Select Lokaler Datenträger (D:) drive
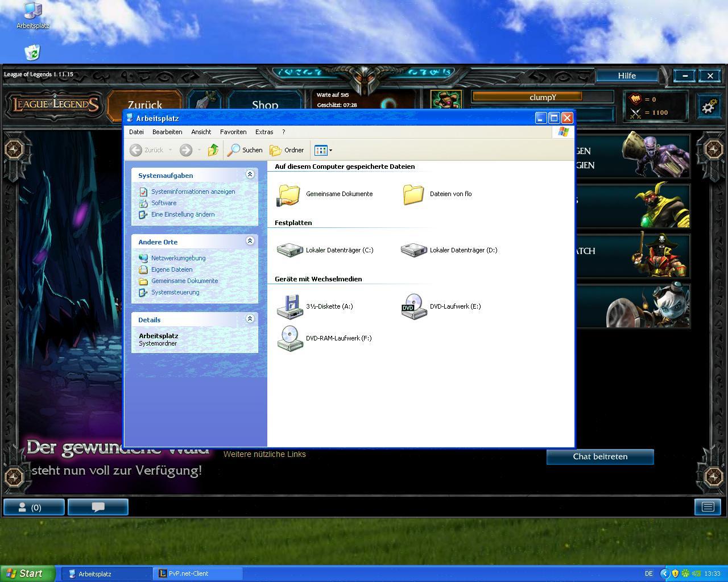This screenshot has height=582, width=728. [449, 250]
